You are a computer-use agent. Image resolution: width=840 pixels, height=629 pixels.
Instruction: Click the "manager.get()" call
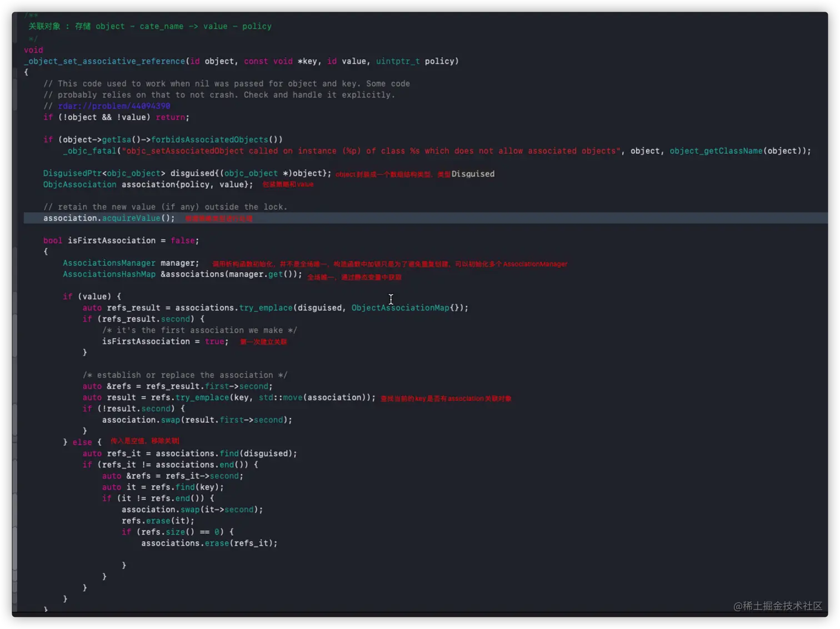tap(261, 274)
